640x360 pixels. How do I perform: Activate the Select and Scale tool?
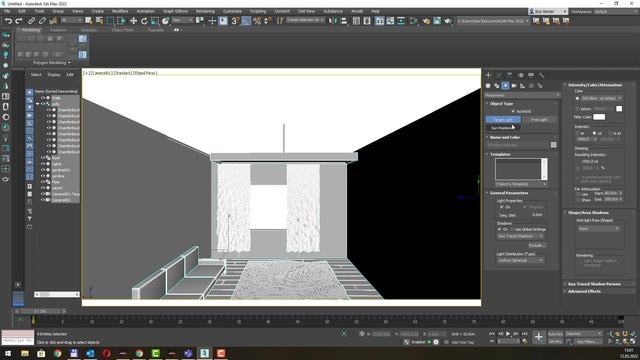pos(154,21)
